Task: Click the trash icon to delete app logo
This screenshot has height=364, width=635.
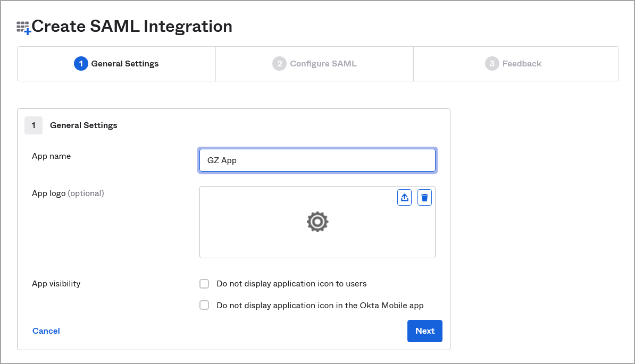Action: [424, 197]
